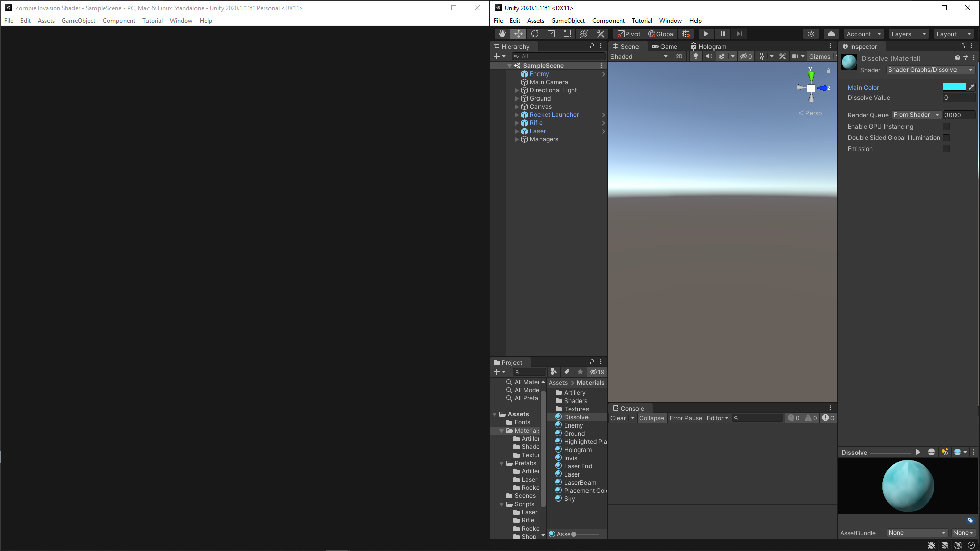Click the Pause button

click(x=722, y=34)
